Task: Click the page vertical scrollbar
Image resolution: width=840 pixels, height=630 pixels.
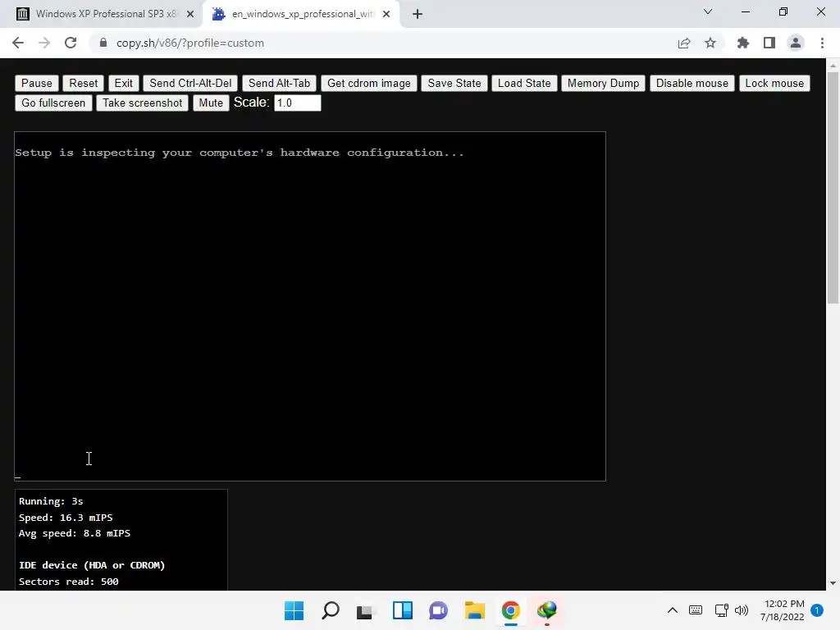Action: pos(833,188)
